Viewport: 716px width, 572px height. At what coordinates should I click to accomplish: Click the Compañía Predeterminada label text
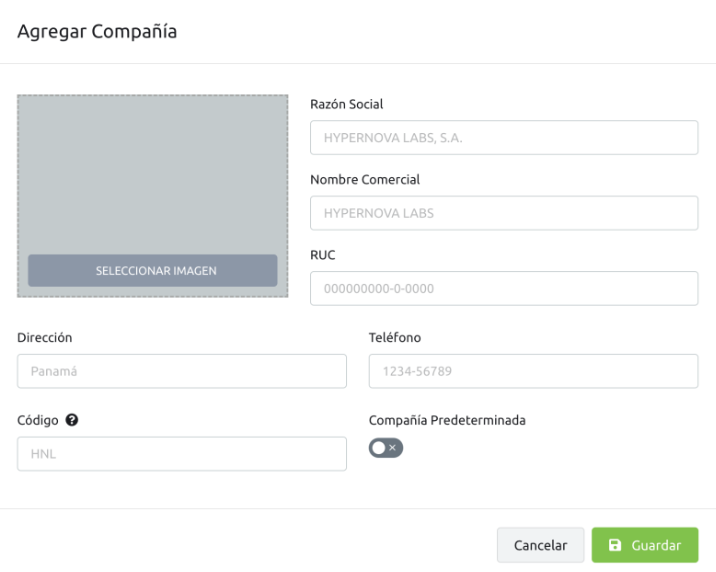(x=447, y=420)
